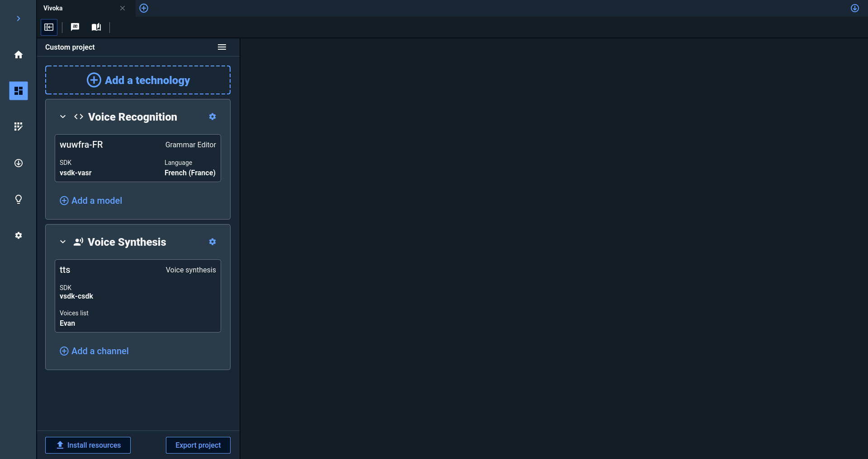This screenshot has width=868, height=459.
Task: Select the dashboard projects sidebar icon
Action: coord(19,91)
